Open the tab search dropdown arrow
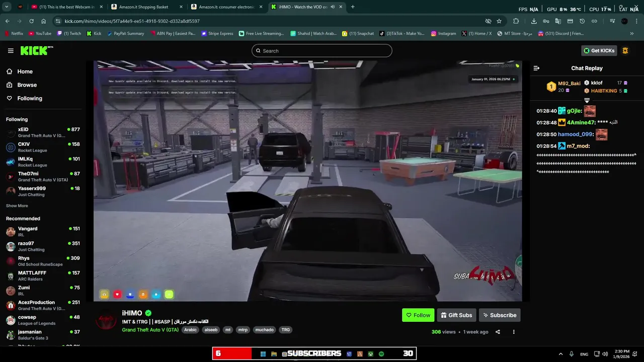644x362 pixels. [x=7, y=7]
